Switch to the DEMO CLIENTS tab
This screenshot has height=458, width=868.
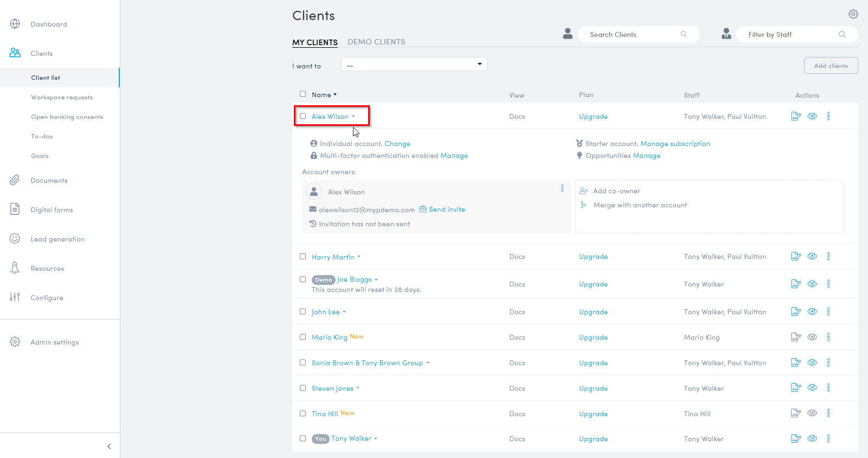pyautogui.click(x=376, y=42)
